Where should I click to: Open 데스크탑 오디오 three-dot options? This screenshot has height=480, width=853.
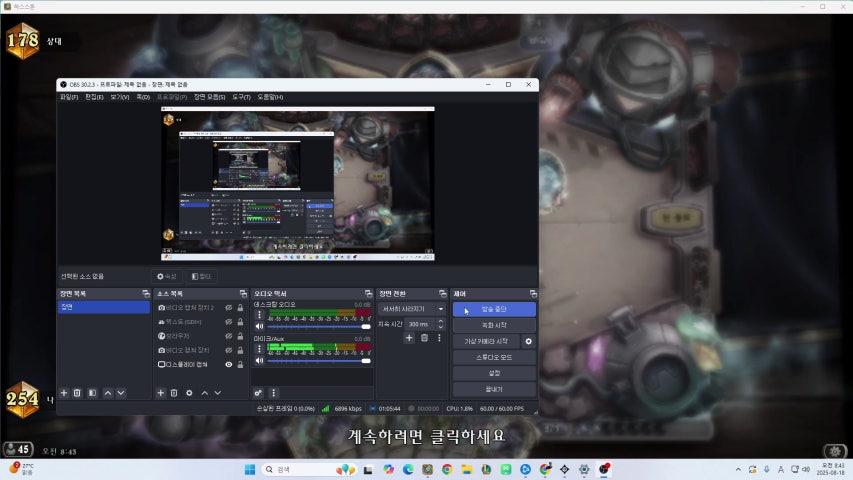(x=259, y=315)
